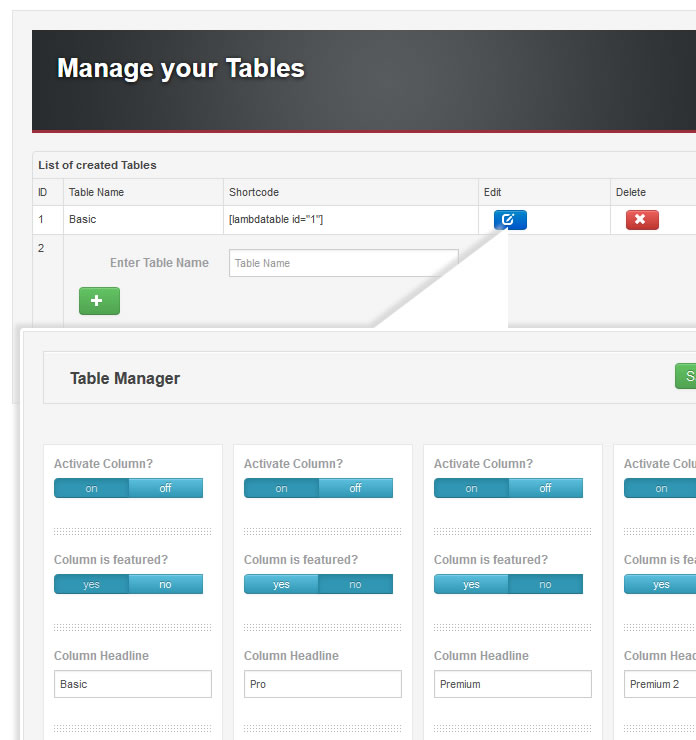Turn Activate Column off for Pro column
The width and height of the screenshot is (696, 740).
coord(356,488)
